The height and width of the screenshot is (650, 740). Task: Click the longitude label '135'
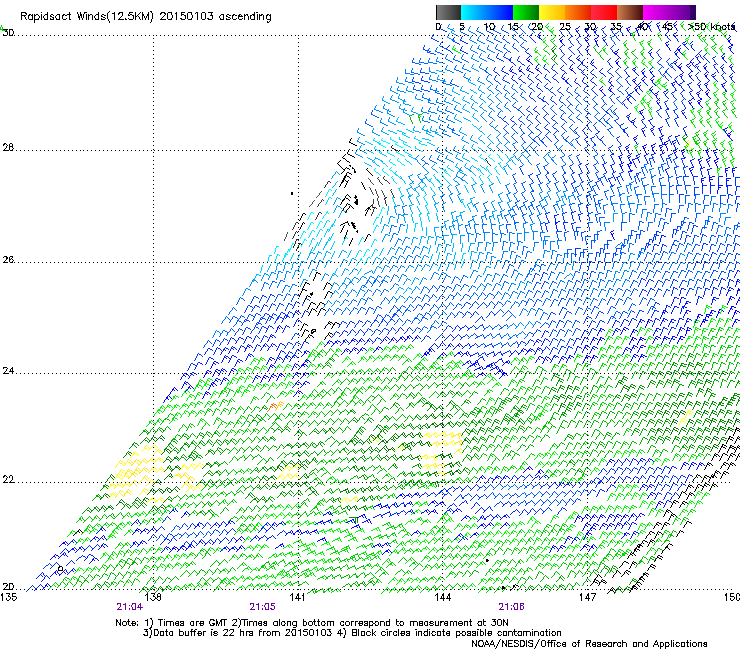[x=8, y=597]
